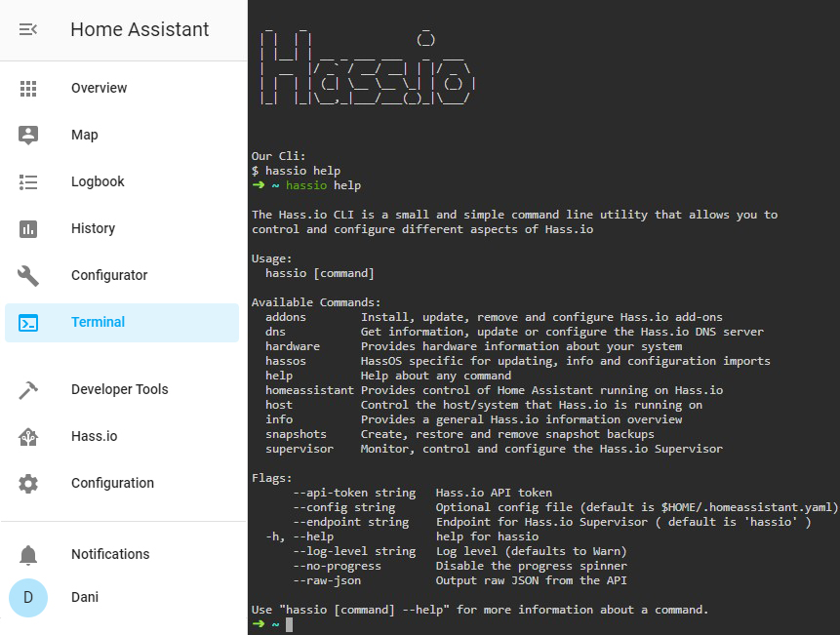Screen dimensions: 840x635
Task: Click the terminal cursor at the prompt
Action: pyautogui.click(x=290, y=624)
